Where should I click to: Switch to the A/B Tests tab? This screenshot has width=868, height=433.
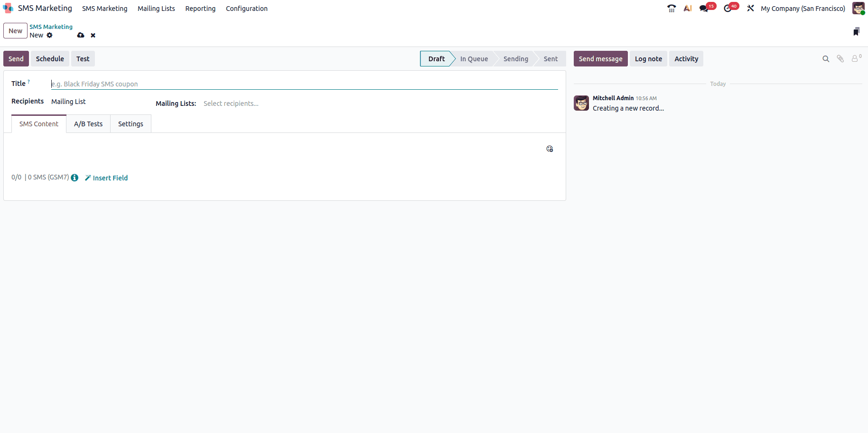(x=88, y=124)
